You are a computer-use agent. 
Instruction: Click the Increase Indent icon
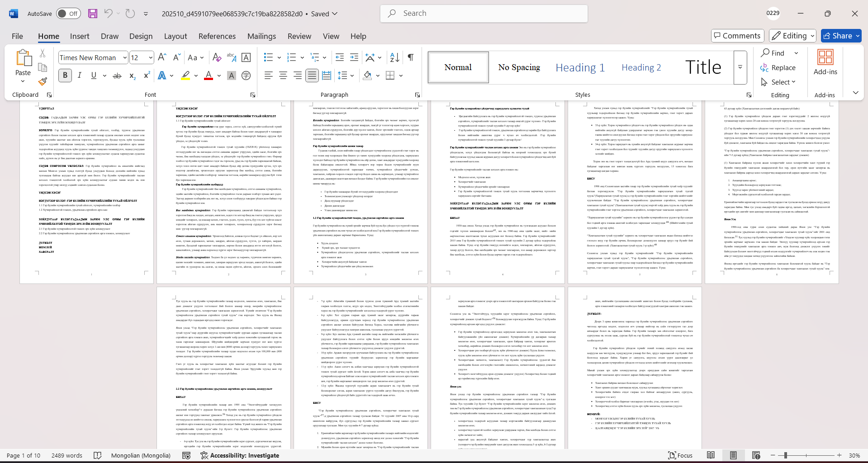[354, 57]
